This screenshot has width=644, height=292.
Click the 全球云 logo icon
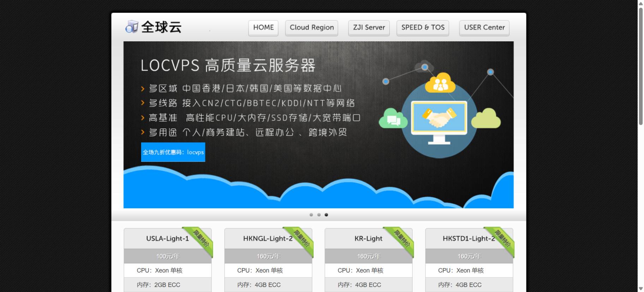click(132, 27)
